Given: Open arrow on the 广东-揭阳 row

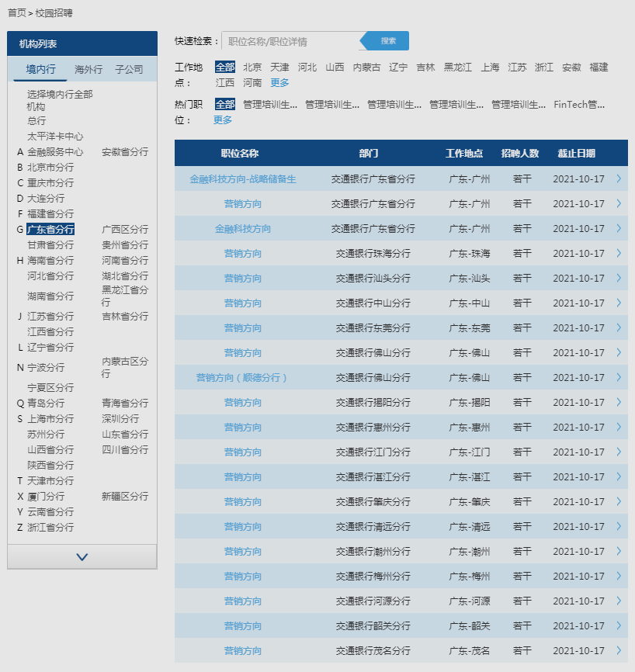Looking at the screenshot, I should click(x=619, y=403).
